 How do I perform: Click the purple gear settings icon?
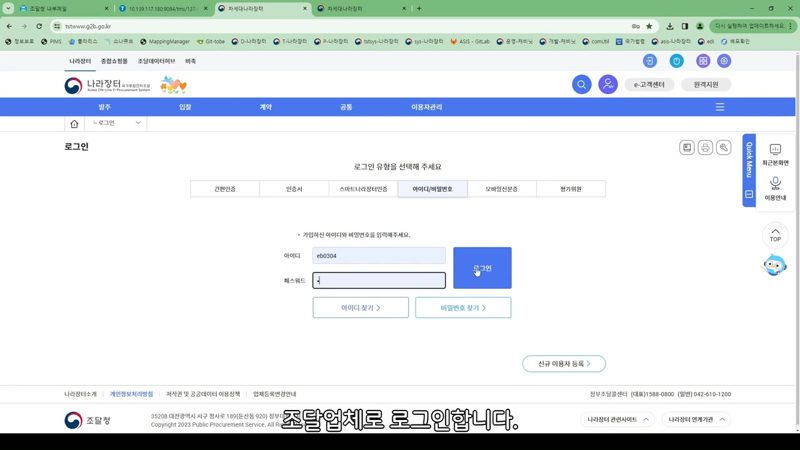click(x=723, y=61)
